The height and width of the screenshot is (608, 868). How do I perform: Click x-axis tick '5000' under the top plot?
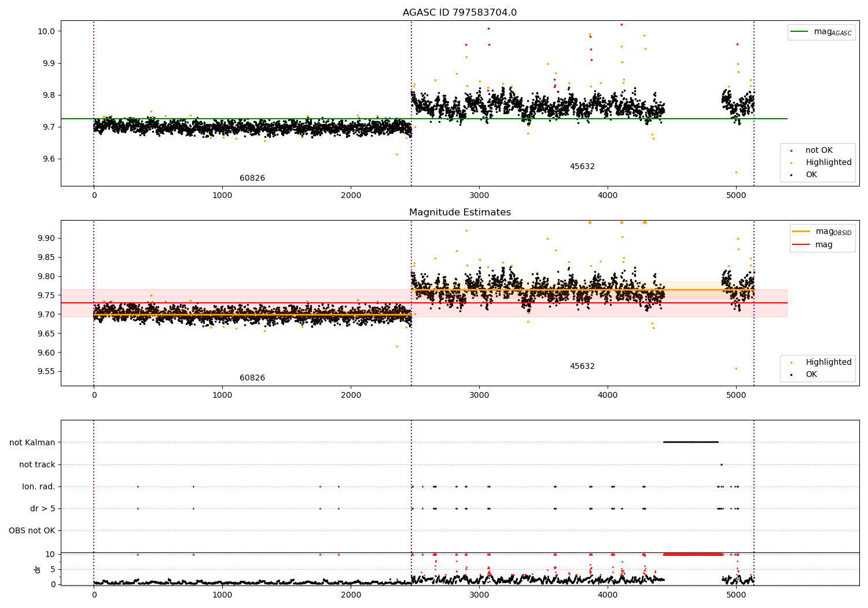tap(736, 196)
